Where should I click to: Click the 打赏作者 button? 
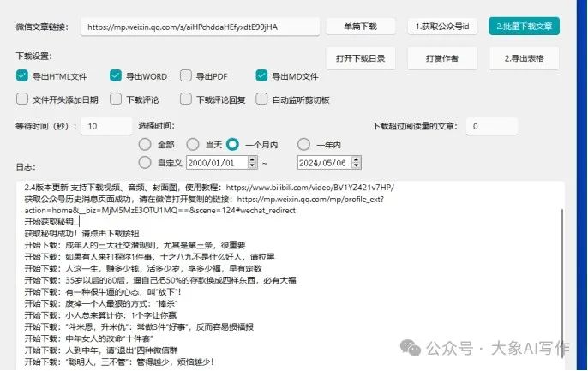(442, 58)
